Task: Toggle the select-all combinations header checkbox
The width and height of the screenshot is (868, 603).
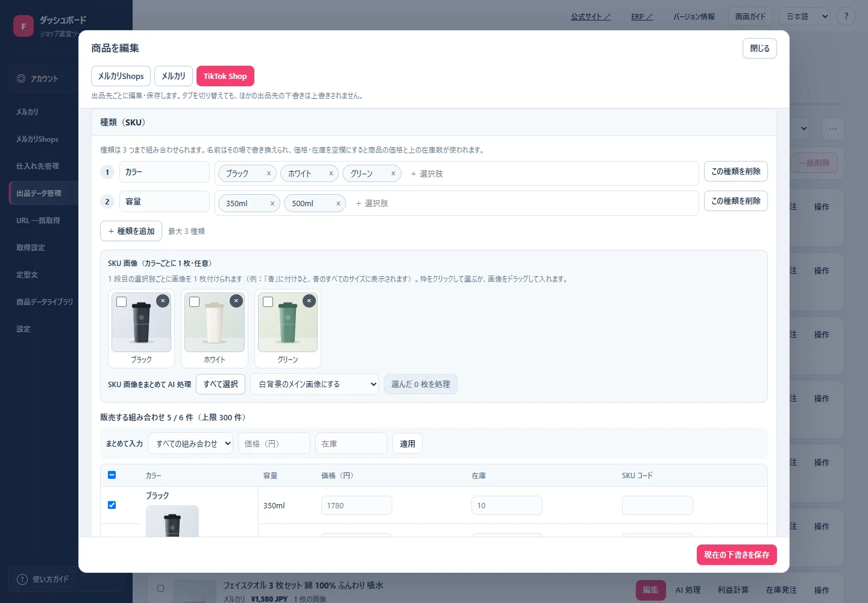Action: tap(112, 475)
